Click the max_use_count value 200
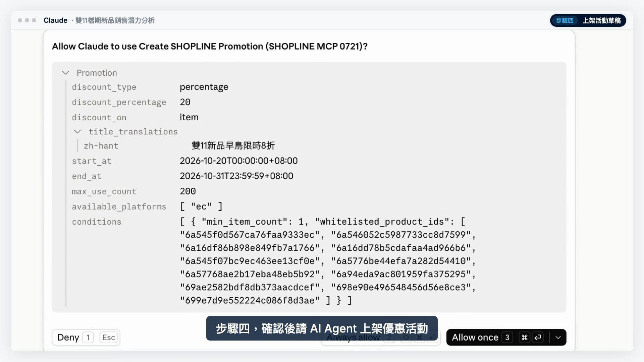 click(188, 191)
